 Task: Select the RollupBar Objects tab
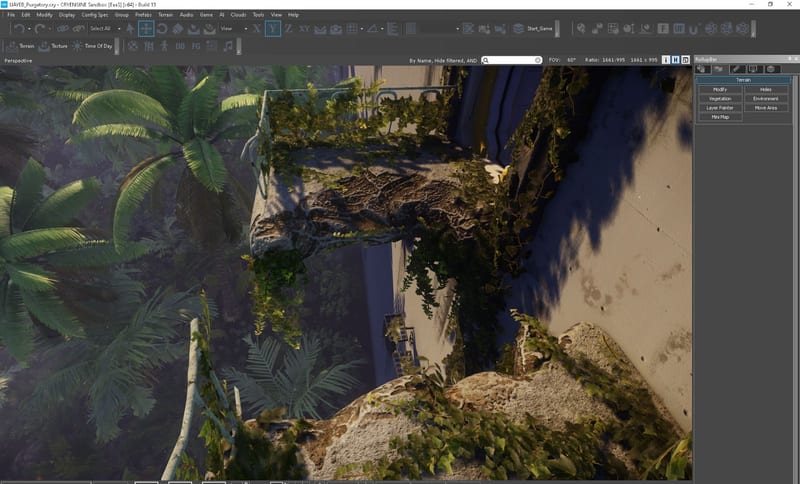(703, 69)
